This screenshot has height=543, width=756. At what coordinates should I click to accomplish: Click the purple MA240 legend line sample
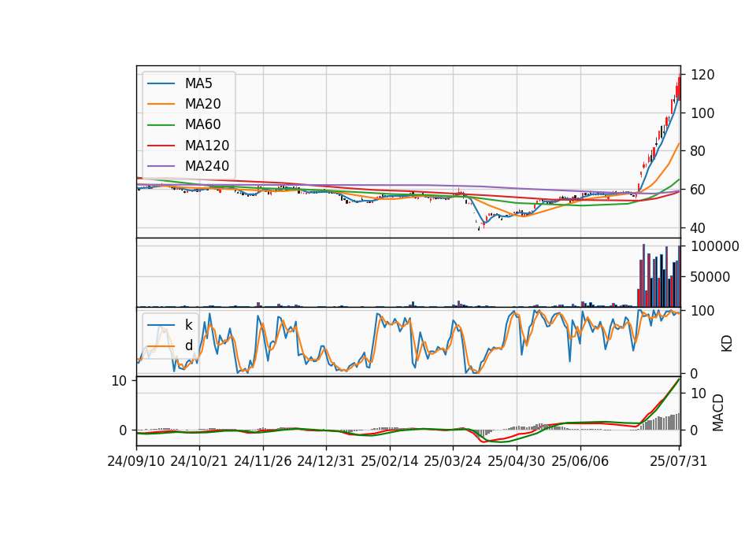pyautogui.click(x=161, y=166)
